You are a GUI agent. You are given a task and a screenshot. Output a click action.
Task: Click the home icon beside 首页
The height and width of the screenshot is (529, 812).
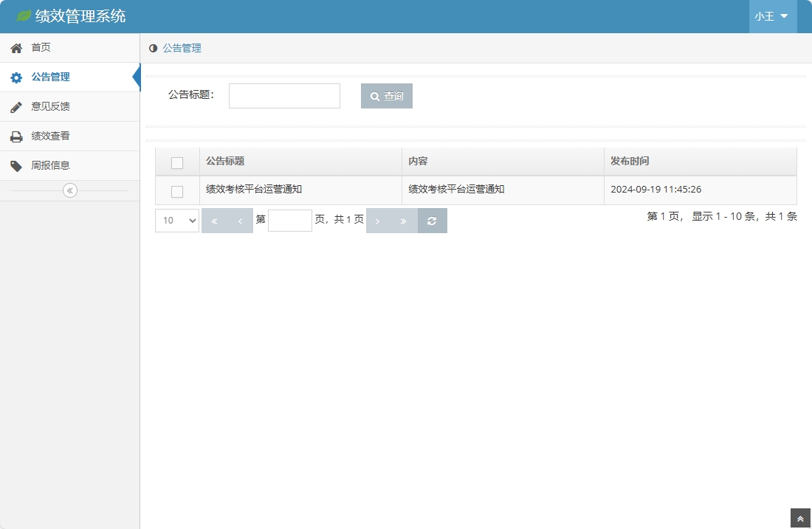click(x=15, y=47)
